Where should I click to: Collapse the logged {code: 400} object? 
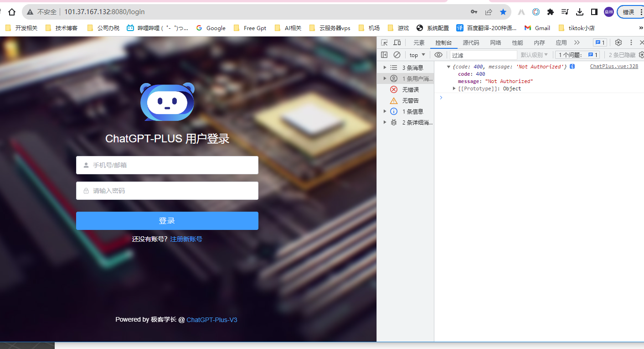(x=448, y=67)
